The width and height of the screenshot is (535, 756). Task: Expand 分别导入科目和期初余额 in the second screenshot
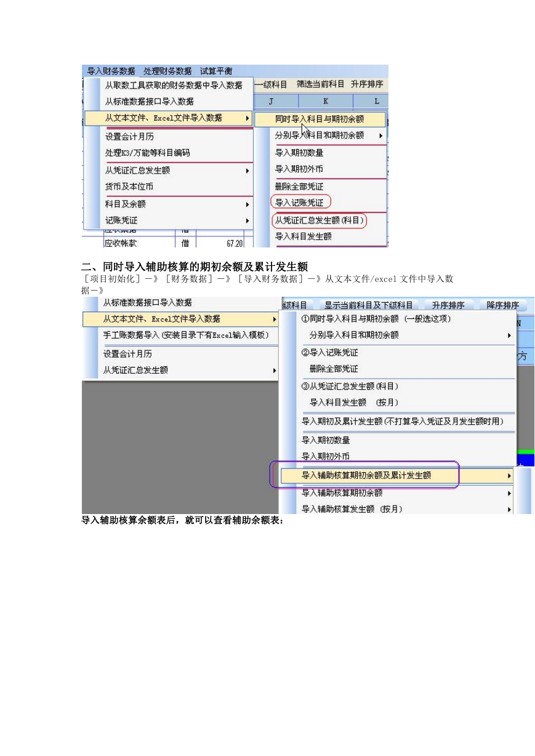[x=398, y=336]
